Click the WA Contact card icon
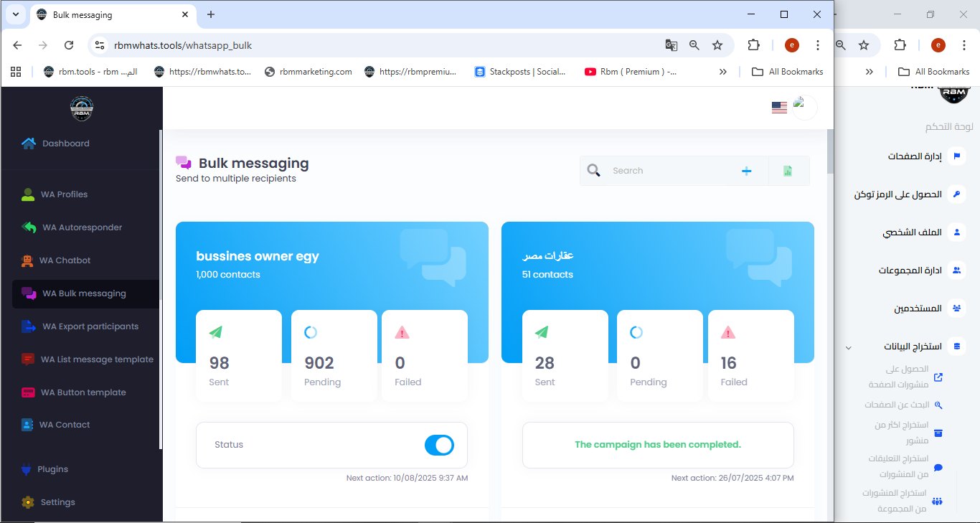980x523 pixels. (x=27, y=425)
